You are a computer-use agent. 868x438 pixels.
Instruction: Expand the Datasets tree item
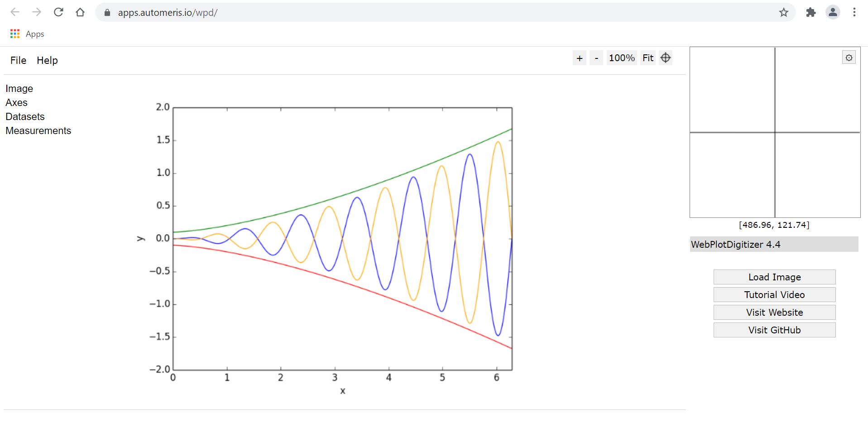click(x=25, y=116)
